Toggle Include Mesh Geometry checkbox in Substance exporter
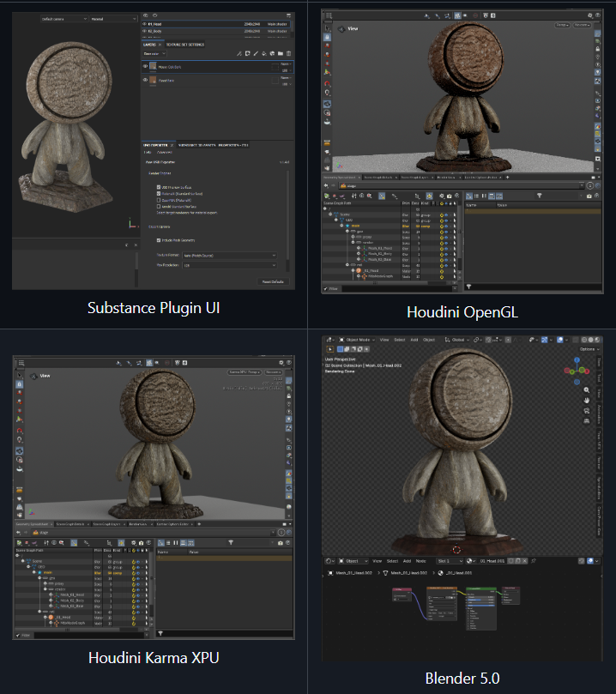This screenshot has height=694, width=616. coord(159,240)
